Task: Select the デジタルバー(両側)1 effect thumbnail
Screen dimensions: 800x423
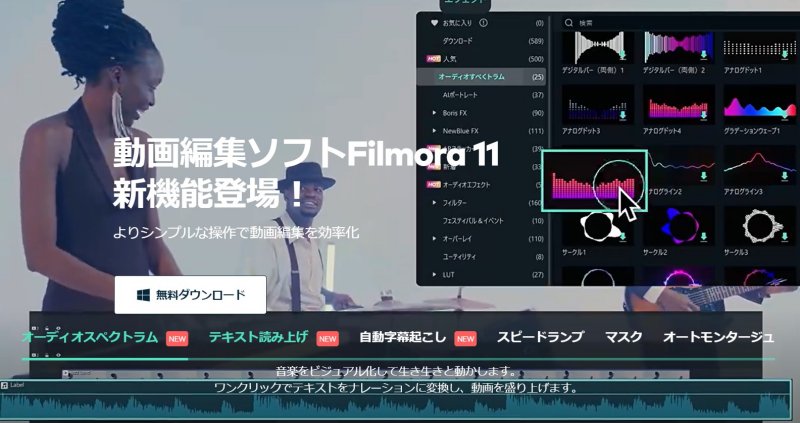Action: pos(597,47)
